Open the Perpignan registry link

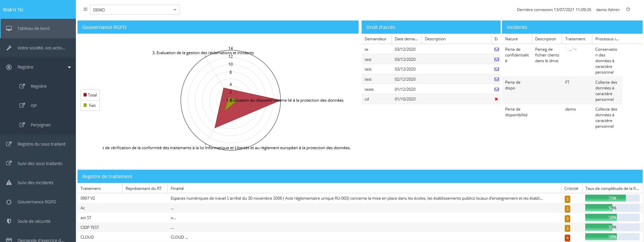click(41, 125)
